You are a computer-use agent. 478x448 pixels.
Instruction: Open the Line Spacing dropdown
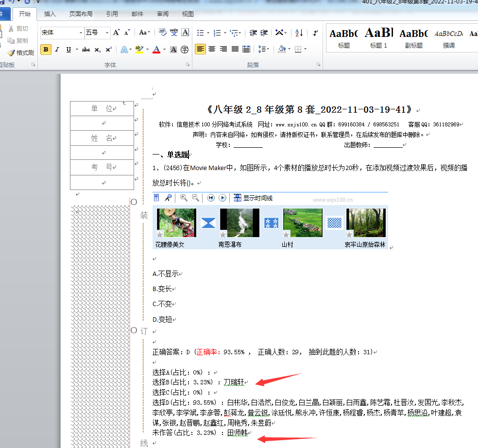click(x=263, y=49)
